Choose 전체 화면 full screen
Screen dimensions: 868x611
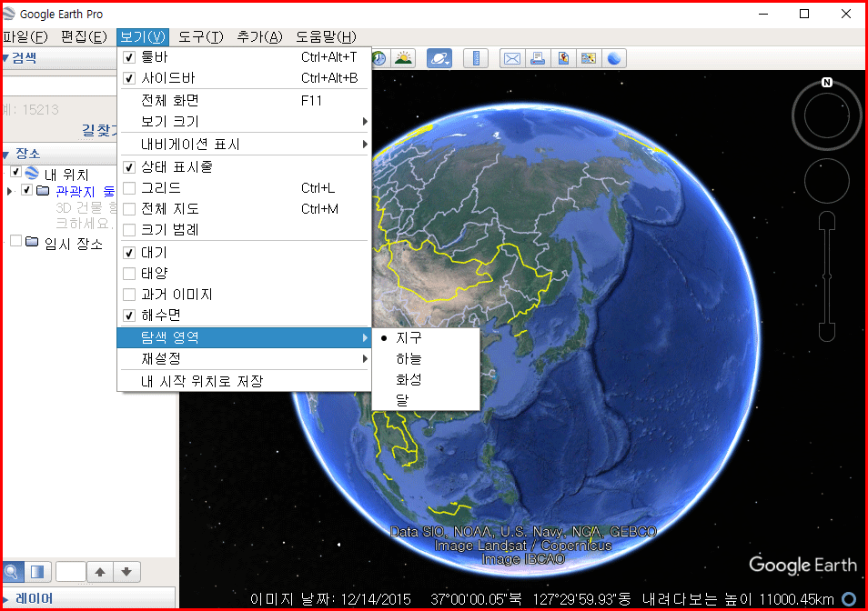244,101
